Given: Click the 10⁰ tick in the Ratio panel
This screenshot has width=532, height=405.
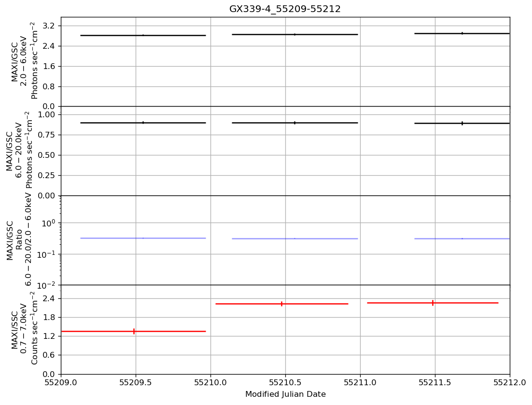Looking at the screenshot, I should coord(49,223).
